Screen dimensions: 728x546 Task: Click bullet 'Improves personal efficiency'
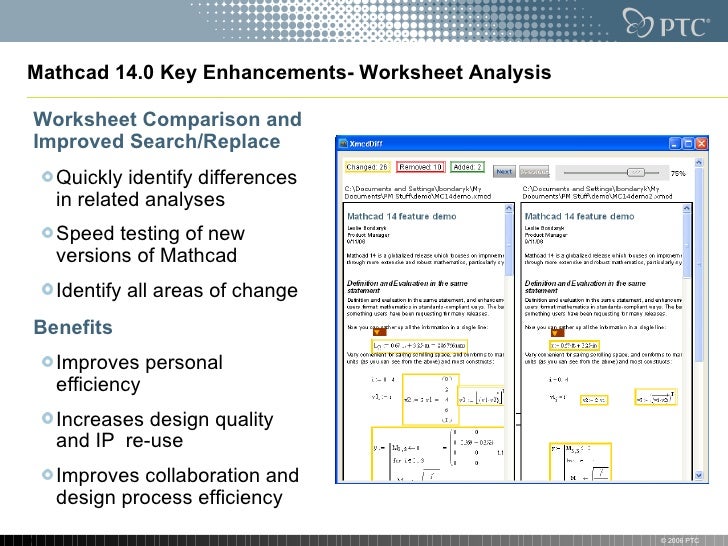tap(139, 373)
